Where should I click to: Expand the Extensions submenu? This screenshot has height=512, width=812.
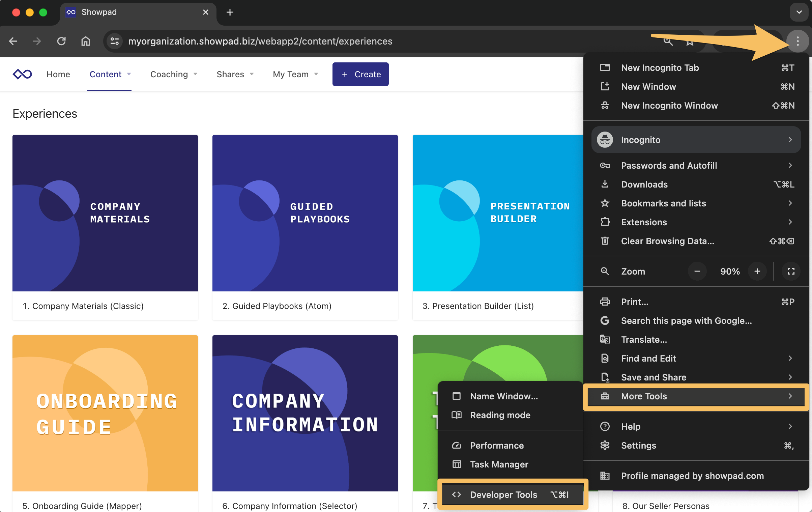696,222
